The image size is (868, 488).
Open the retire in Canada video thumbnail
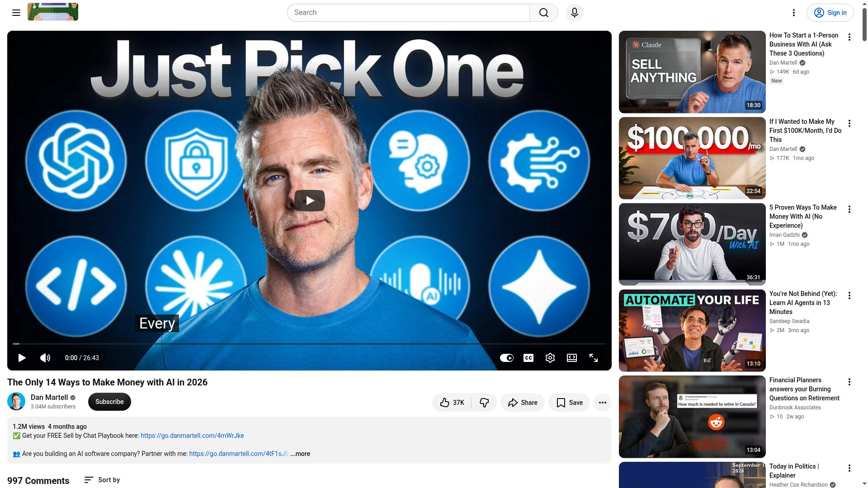pyautogui.click(x=692, y=417)
